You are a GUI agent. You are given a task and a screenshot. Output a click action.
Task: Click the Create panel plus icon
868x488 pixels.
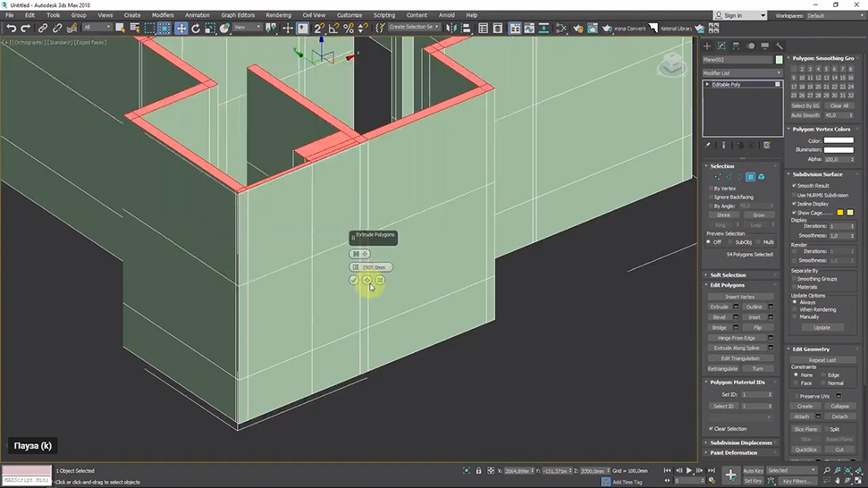pyautogui.click(x=707, y=46)
